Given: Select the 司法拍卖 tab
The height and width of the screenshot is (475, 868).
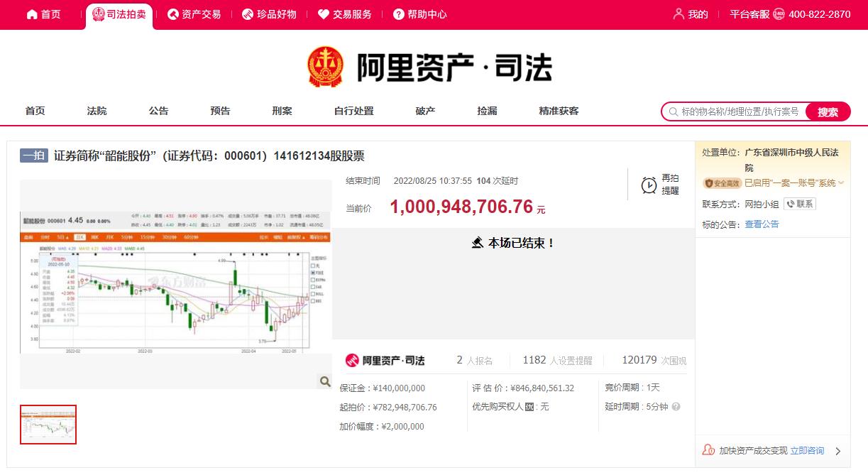Looking at the screenshot, I should [x=119, y=15].
